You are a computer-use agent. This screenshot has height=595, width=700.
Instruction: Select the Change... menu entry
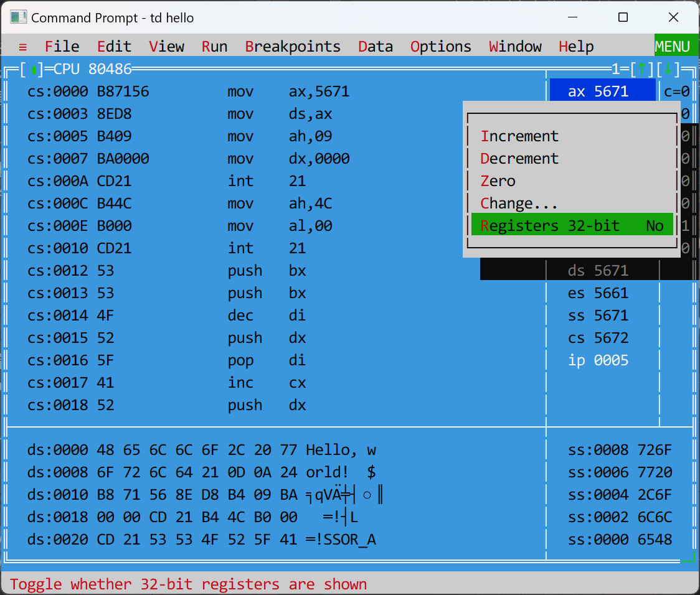[519, 204]
